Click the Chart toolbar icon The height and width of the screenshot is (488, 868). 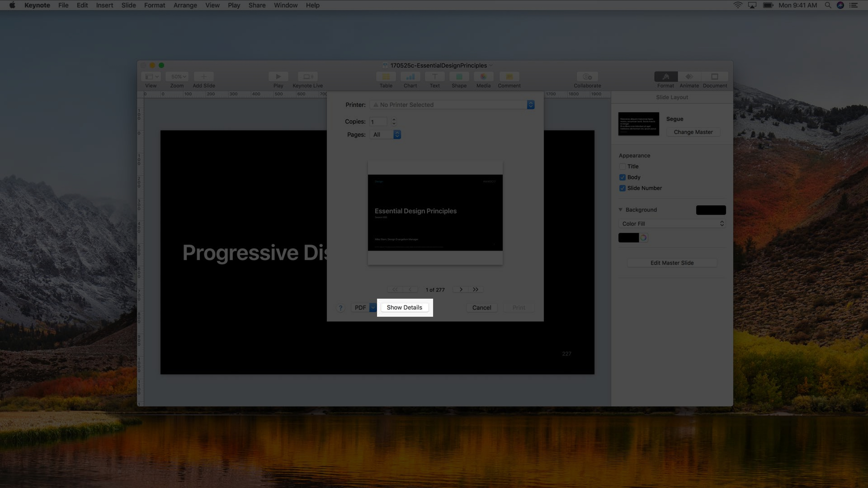click(410, 77)
